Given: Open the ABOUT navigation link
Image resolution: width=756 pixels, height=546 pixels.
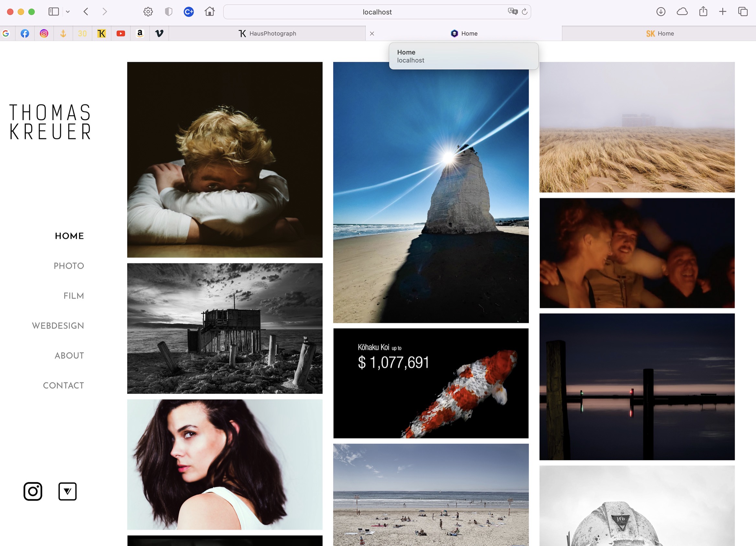Looking at the screenshot, I should coord(69,356).
